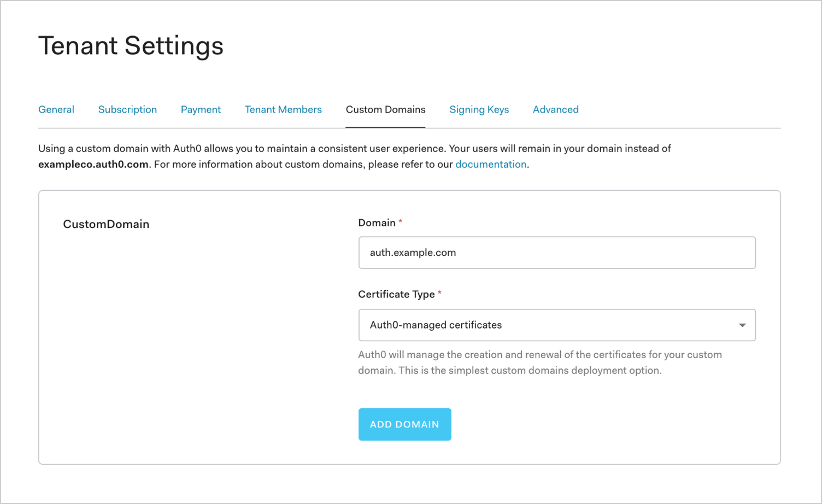
Task: Click the certificate helper description text
Action: (x=539, y=362)
